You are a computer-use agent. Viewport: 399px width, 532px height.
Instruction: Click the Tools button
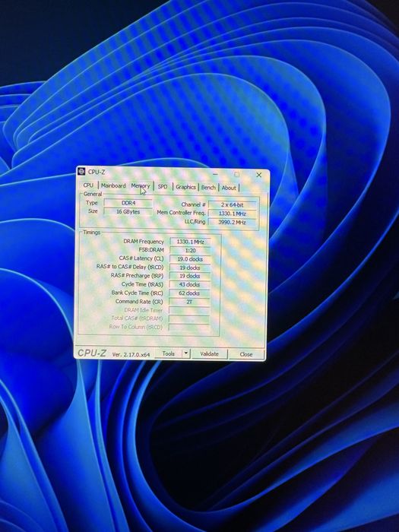[168, 353]
